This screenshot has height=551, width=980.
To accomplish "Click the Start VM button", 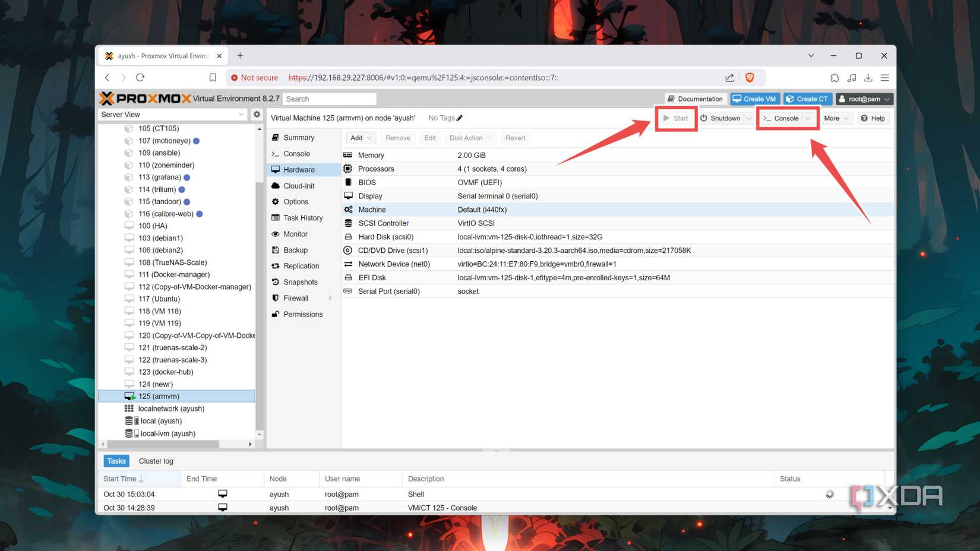I will point(675,118).
